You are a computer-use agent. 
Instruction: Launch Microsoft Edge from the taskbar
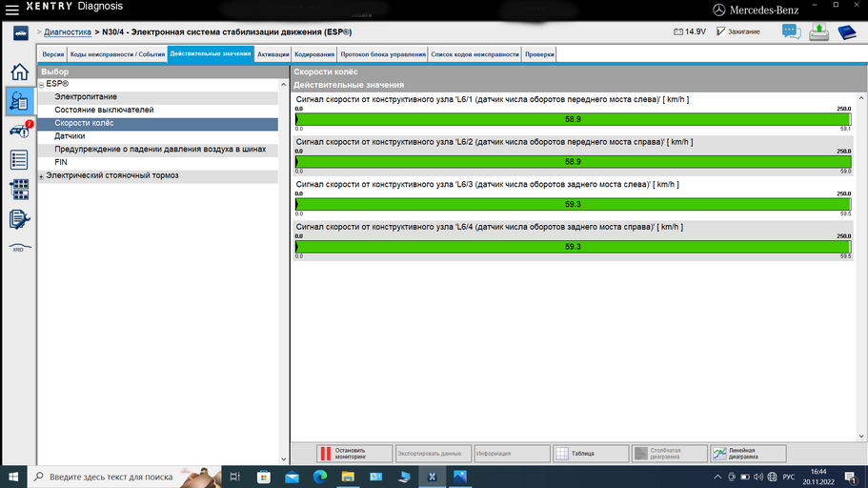click(x=320, y=477)
